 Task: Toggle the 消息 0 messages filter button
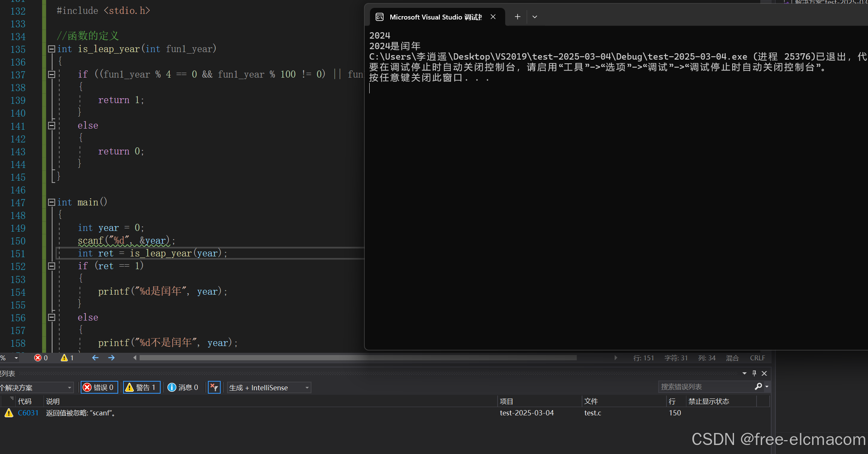point(183,387)
